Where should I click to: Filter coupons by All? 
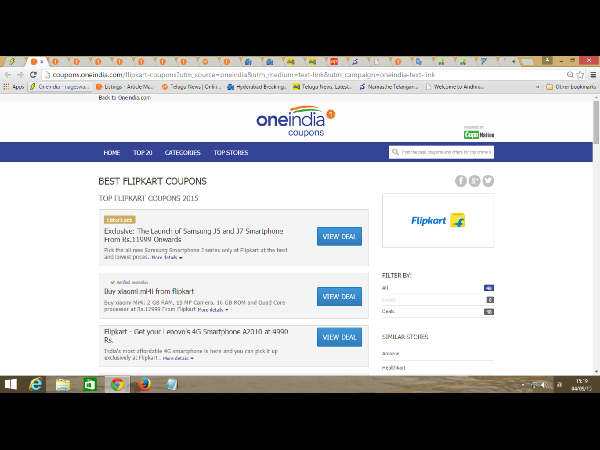pyautogui.click(x=386, y=287)
